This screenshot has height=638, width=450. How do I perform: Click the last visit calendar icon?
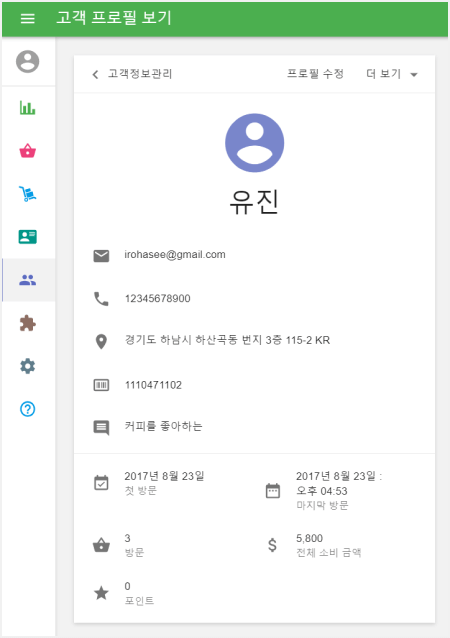click(273, 490)
